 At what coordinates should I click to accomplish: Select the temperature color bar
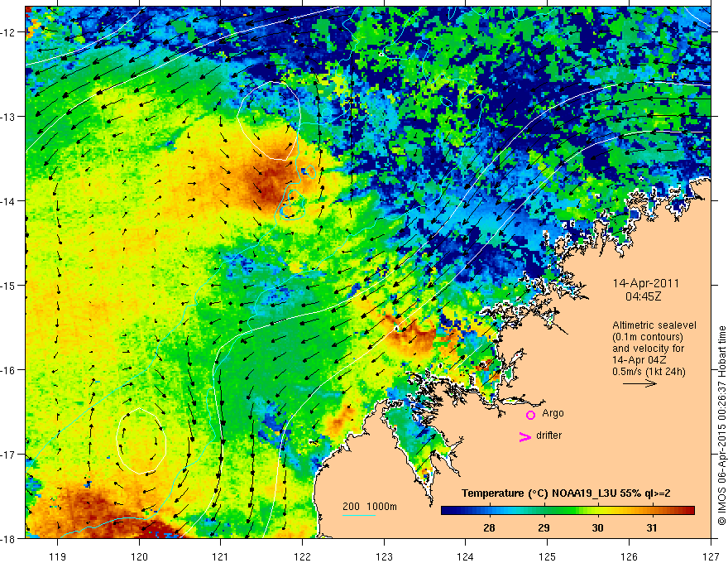click(568, 511)
